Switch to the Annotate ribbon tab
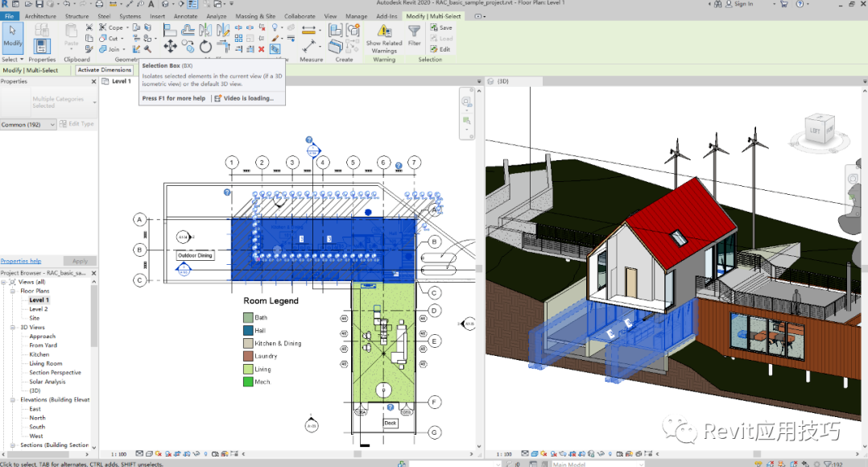Image resolution: width=868 pixels, height=467 pixels. point(185,16)
